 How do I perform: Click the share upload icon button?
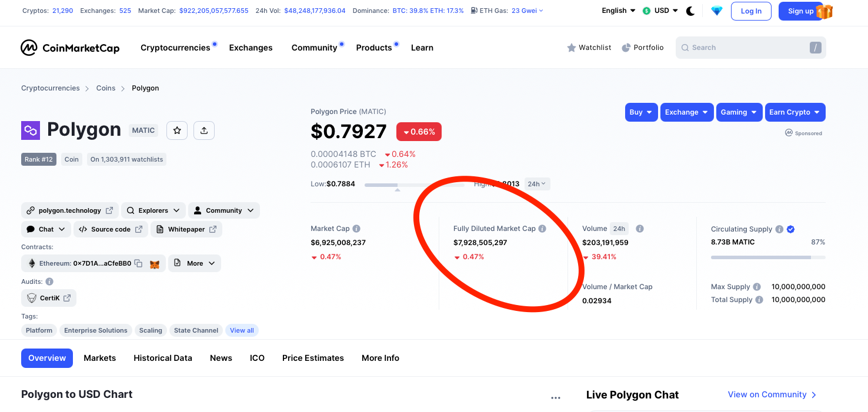pyautogui.click(x=204, y=130)
